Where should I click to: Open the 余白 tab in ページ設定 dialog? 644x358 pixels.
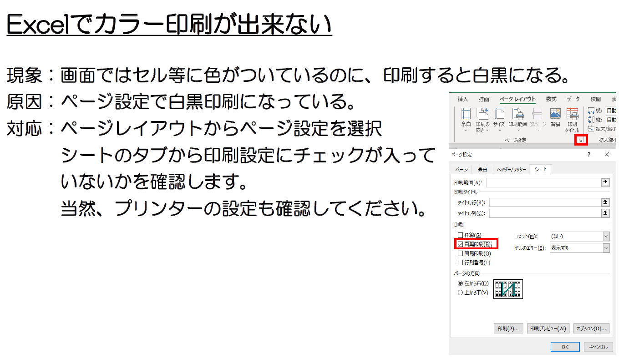[482, 169]
